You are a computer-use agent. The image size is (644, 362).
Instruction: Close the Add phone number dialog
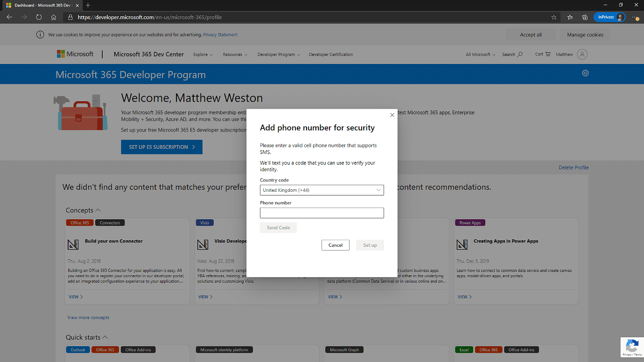[392, 115]
